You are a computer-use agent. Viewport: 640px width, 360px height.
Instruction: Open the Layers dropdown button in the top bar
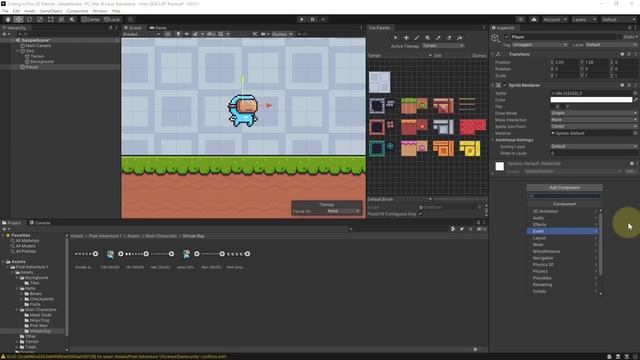[584, 19]
